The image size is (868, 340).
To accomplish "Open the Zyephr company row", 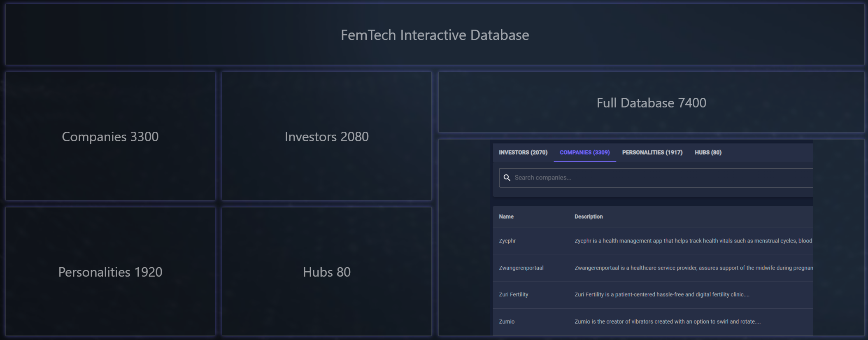I will (507, 241).
